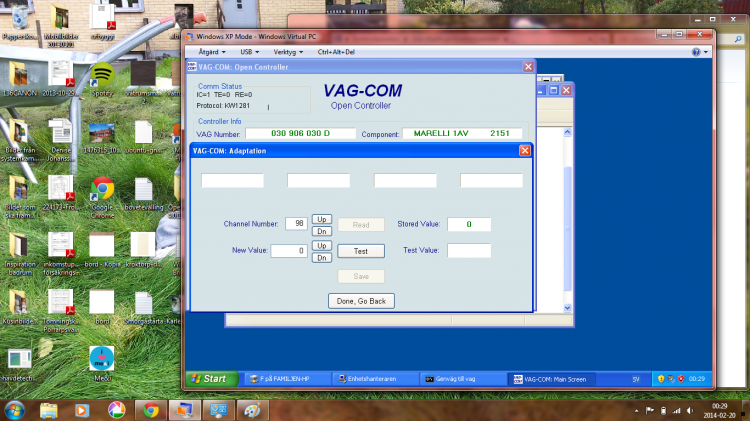Open the Mobilbilder folder on desktop
This screenshot has width=750, height=421.
(60, 25)
